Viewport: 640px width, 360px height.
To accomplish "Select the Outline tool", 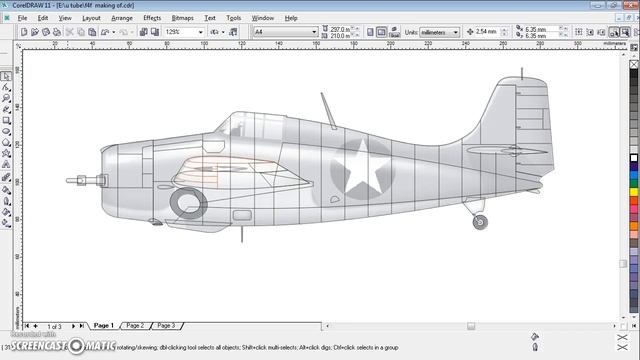I will 6,201.
